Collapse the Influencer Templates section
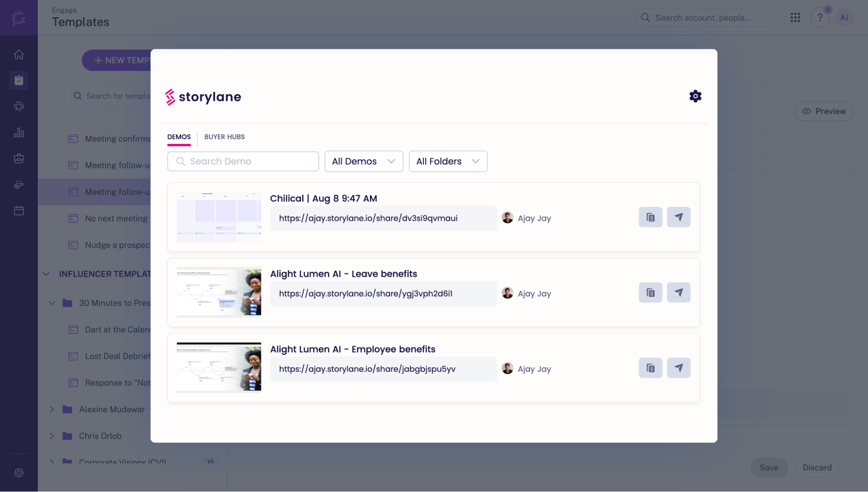Image resolution: width=868 pixels, height=492 pixels. tap(46, 274)
